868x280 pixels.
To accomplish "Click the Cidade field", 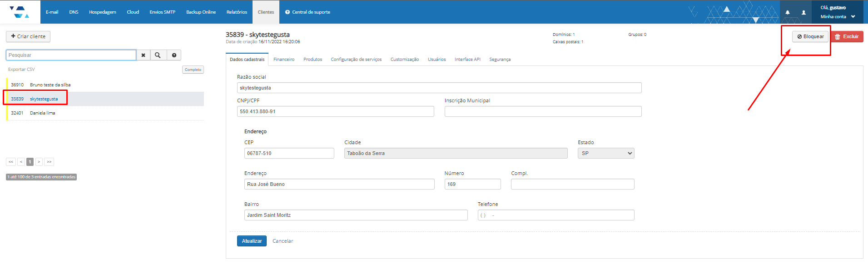I will (456, 153).
